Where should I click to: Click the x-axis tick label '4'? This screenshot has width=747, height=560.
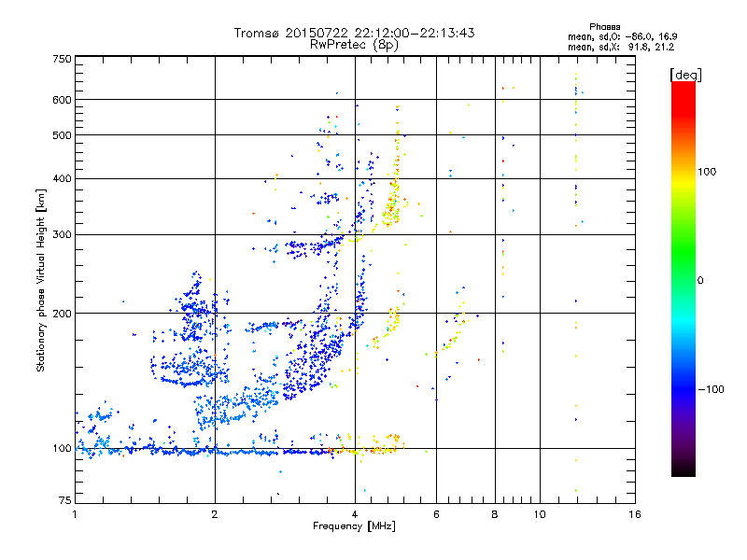click(355, 514)
